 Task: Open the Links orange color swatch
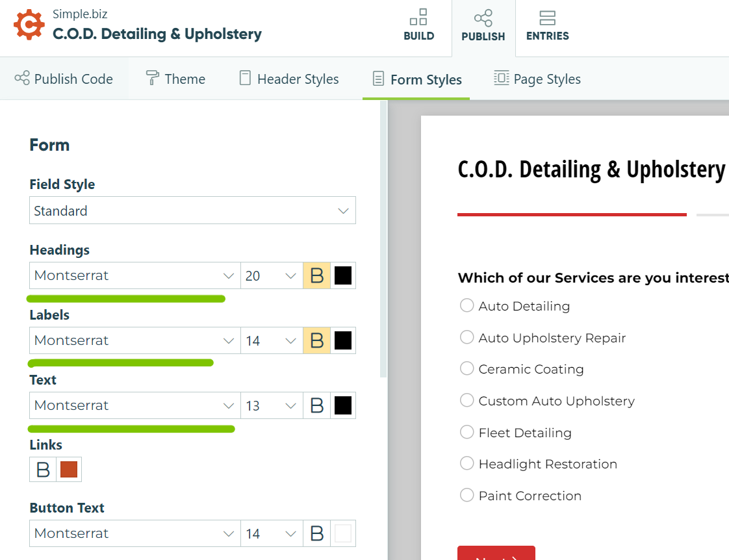69,470
